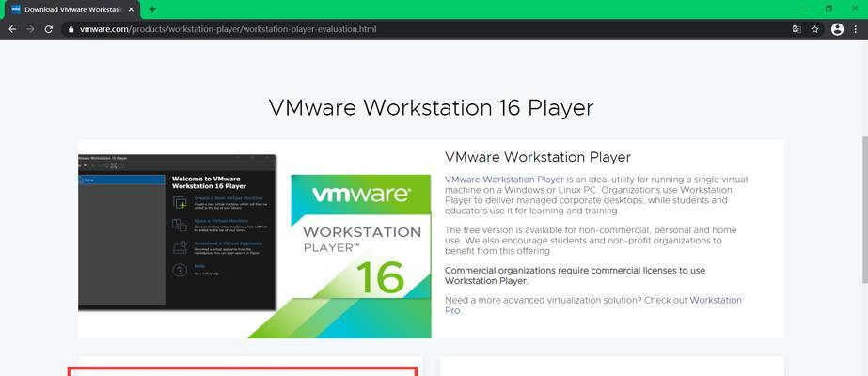Viewport: 868px width, 376px height.
Task: View site security lock info
Action: pos(71,29)
